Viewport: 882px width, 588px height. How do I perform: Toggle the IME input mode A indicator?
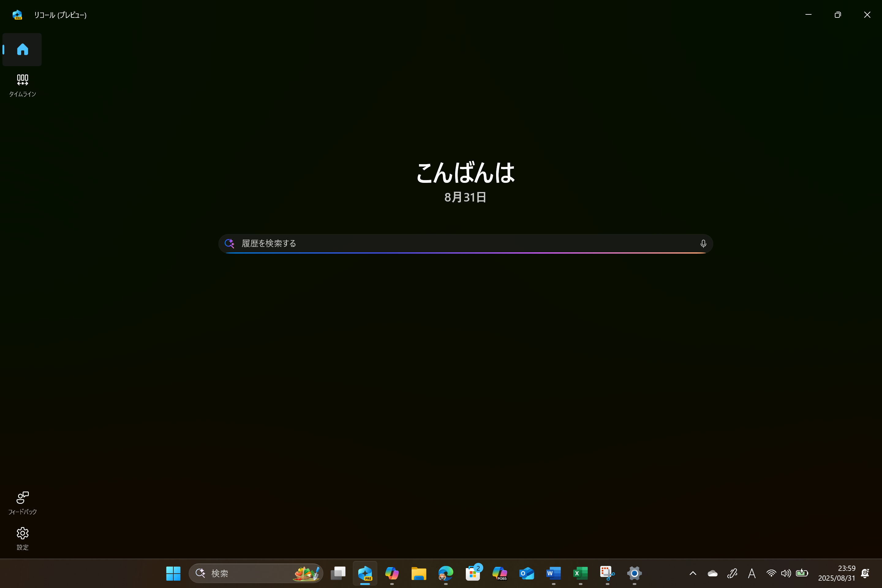pos(752,573)
